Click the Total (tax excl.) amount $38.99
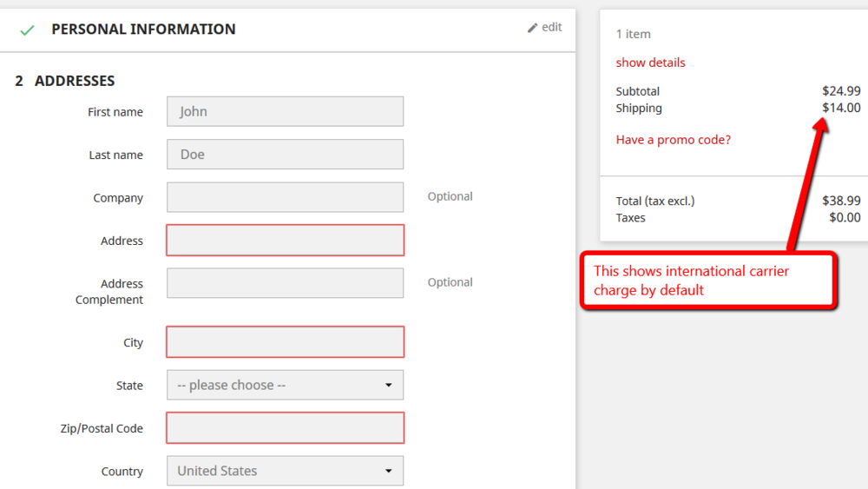The height and width of the screenshot is (489, 868). pyautogui.click(x=841, y=201)
